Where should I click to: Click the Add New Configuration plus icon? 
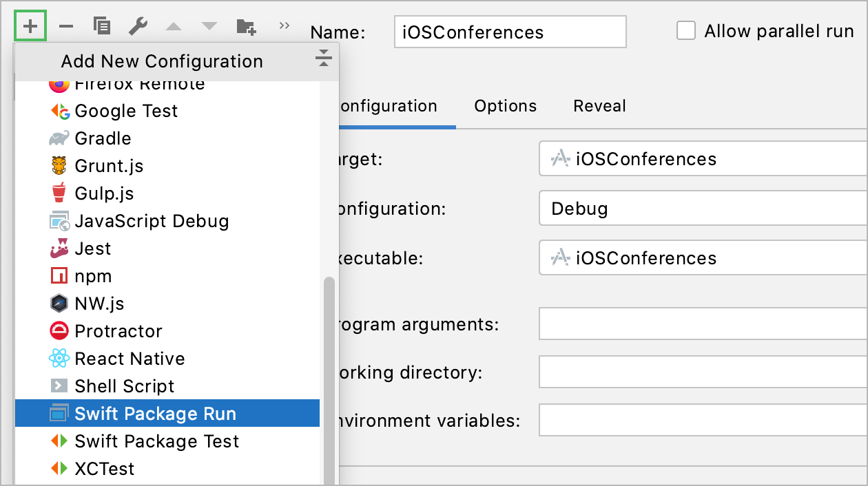point(30,27)
